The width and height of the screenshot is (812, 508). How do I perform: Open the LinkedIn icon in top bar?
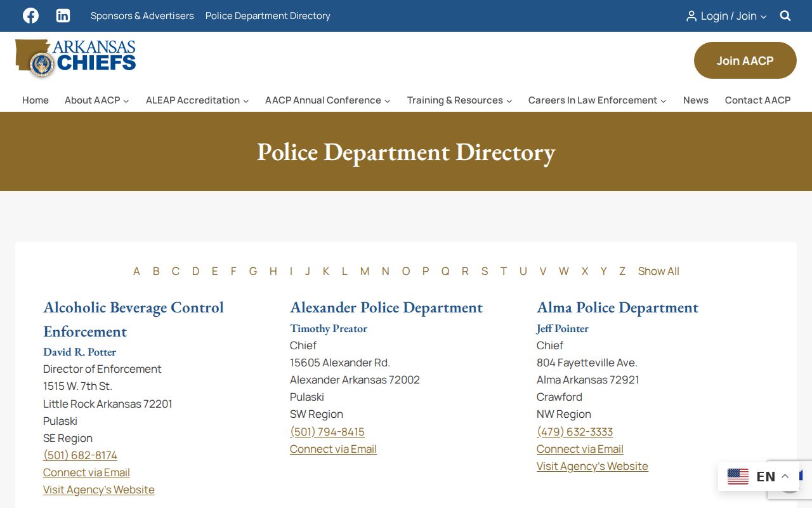63,16
